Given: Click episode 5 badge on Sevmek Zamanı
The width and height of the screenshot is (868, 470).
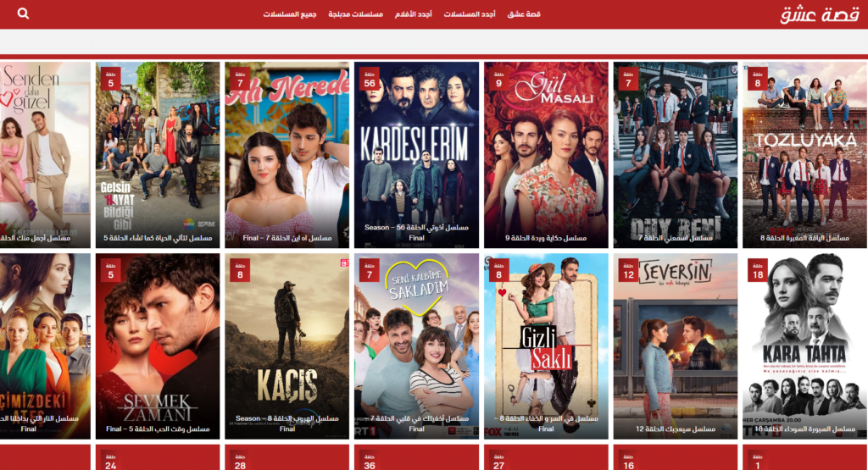Looking at the screenshot, I should pyautogui.click(x=110, y=270).
